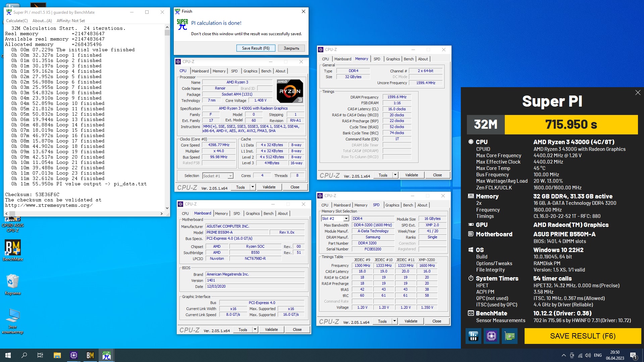Open the About...(A) menu in Super PI
The width and height of the screenshot is (644, 362).
coord(42,21)
